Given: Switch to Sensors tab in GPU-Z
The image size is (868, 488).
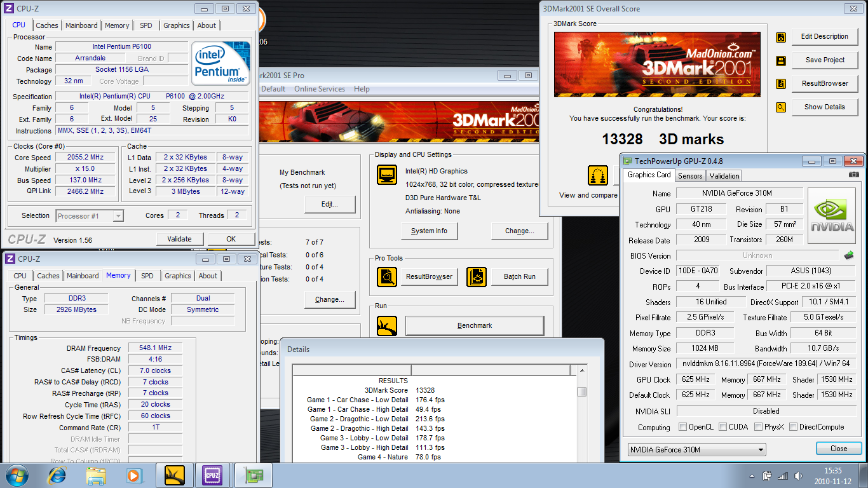Looking at the screenshot, I should tap(690, 176).
